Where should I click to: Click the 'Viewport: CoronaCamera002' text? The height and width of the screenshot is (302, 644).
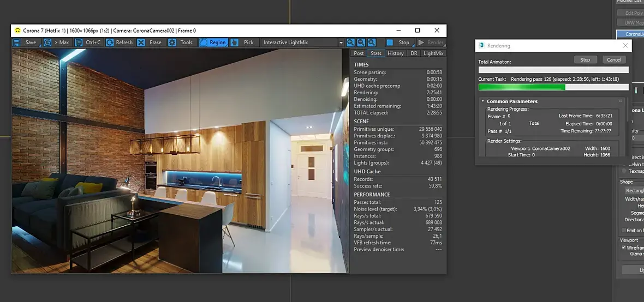pos(540,148)
